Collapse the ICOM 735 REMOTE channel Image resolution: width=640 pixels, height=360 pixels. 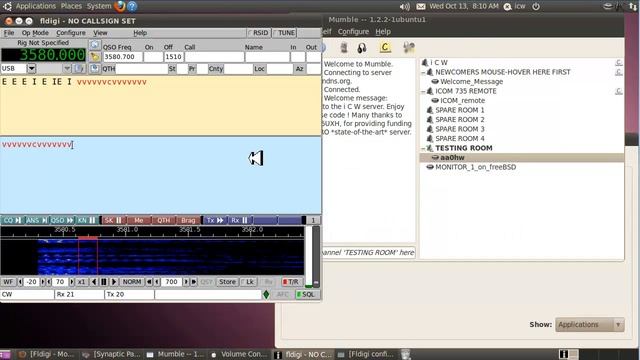pyautogui.click(x=423, y=91)
